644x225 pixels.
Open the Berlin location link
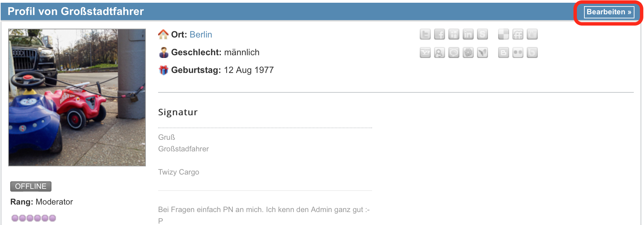(x=201, y=35)
